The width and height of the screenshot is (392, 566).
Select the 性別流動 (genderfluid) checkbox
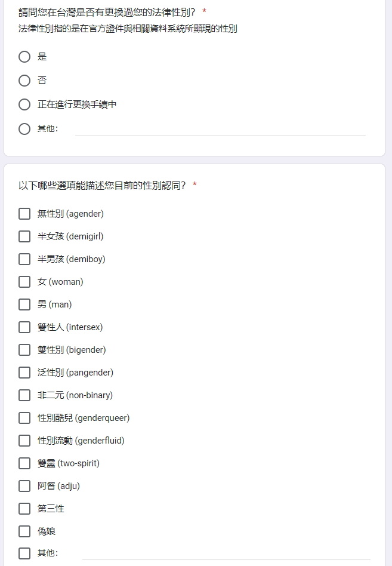[24, 441]
